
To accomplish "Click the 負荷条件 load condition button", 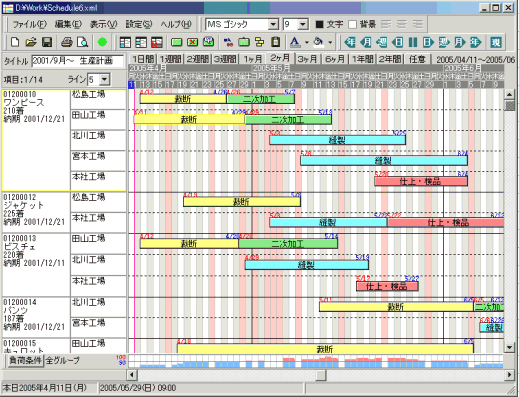I will click(x=26, y=360).
